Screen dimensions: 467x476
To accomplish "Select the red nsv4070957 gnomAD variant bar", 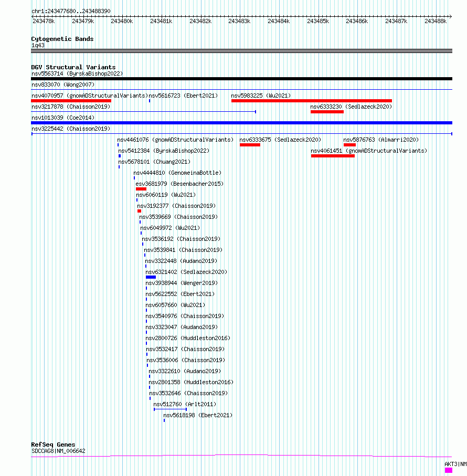I will (71, 101).
